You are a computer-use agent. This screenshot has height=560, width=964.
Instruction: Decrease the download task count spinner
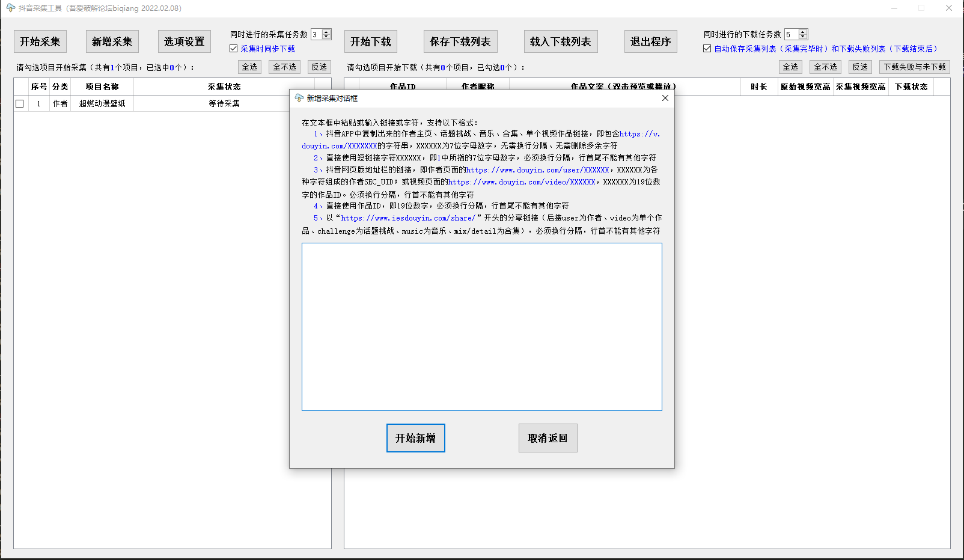tap(803, 37)
